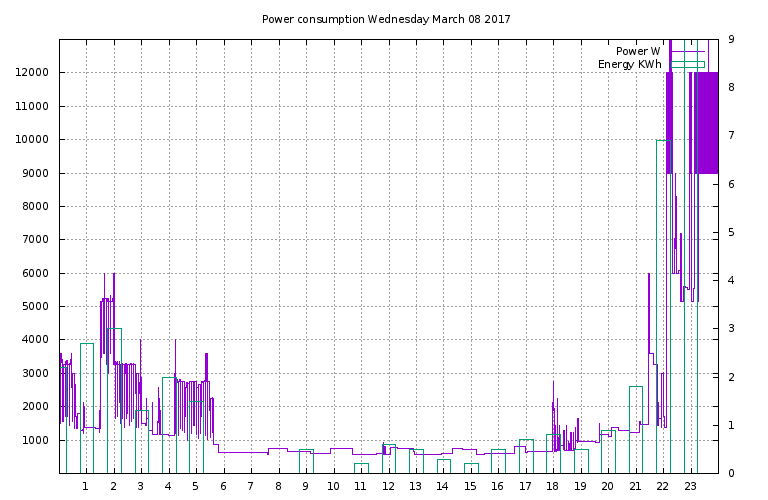Click hour label 10 on the x-axis

point(333,486)
